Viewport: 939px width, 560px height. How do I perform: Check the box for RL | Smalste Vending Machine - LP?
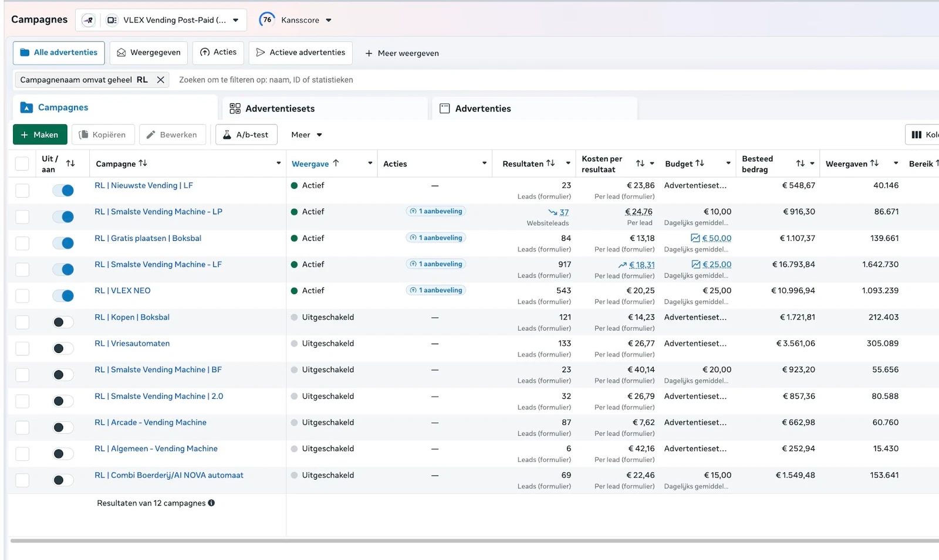click(22, 216)
